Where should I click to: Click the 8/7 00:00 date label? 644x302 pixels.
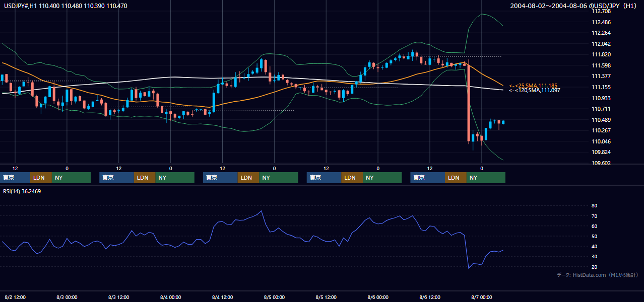tap(482, 297)
